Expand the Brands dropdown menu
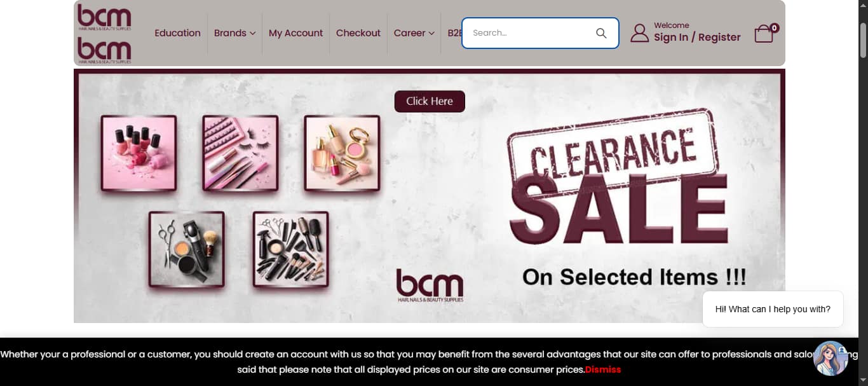Viewport: 868px width, 386px height. click(234, 33)
